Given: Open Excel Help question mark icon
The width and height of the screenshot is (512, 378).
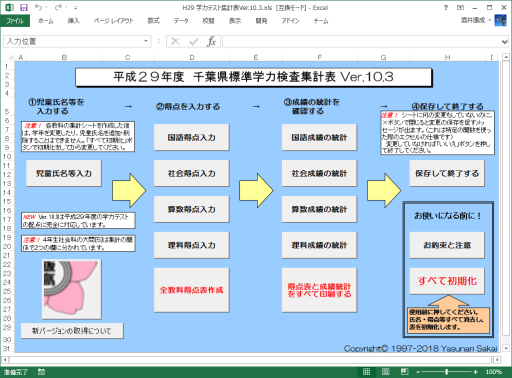Looking at the screenshot, I should [446, 8].
